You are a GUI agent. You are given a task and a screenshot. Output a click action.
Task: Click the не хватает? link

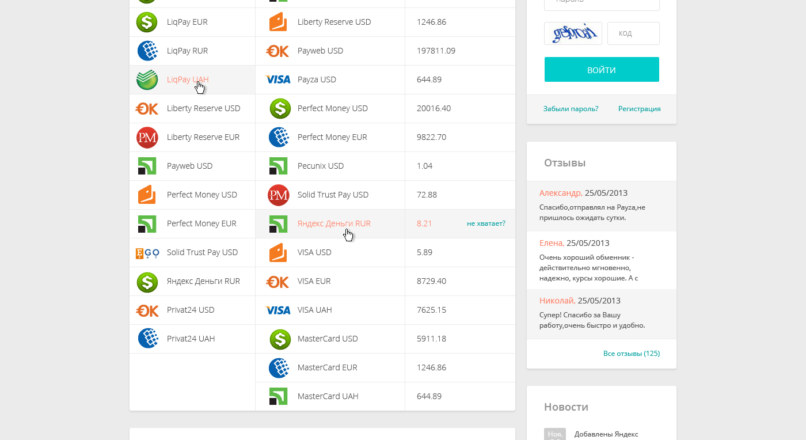(x=485, y=224)
